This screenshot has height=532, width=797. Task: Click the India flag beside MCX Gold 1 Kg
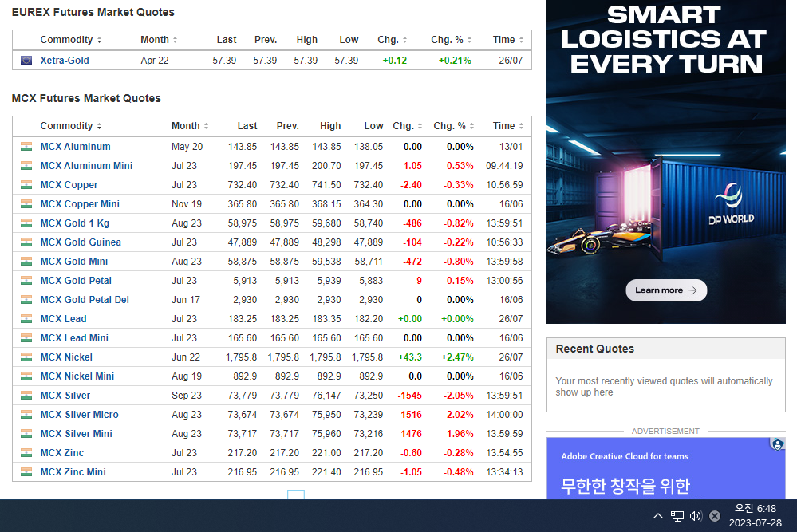[x=26, y=223]
